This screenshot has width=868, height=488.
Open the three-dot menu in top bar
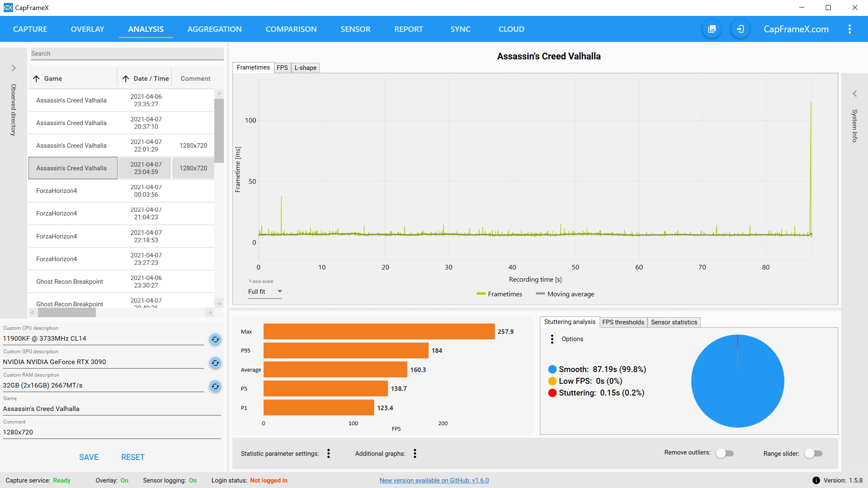(x=849, y=29)
